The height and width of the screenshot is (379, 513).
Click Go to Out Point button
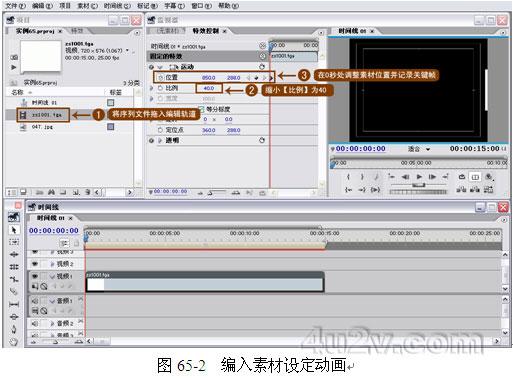[362, 190]
